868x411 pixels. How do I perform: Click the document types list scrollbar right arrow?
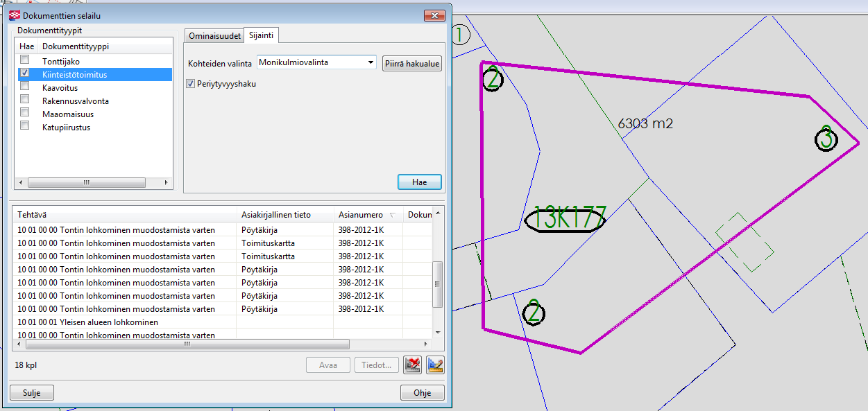point(167,183)
